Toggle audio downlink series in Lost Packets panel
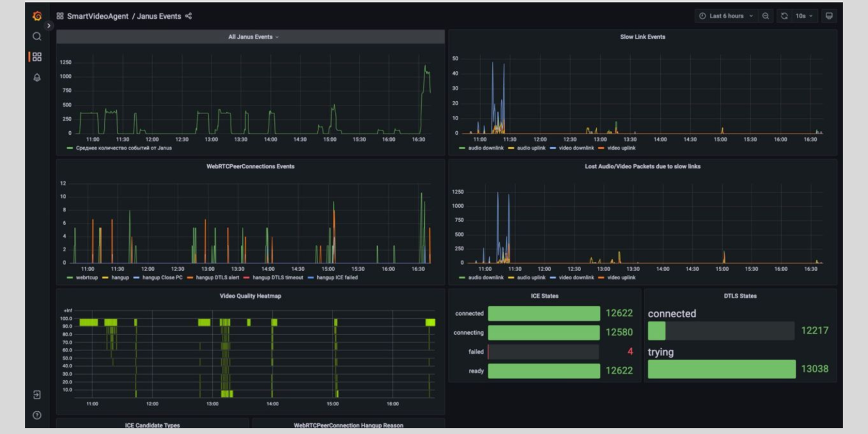 [x=486, y=278]
